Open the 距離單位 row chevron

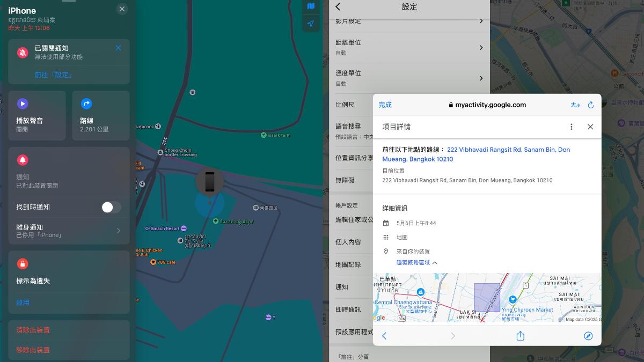tap(481, 47)
